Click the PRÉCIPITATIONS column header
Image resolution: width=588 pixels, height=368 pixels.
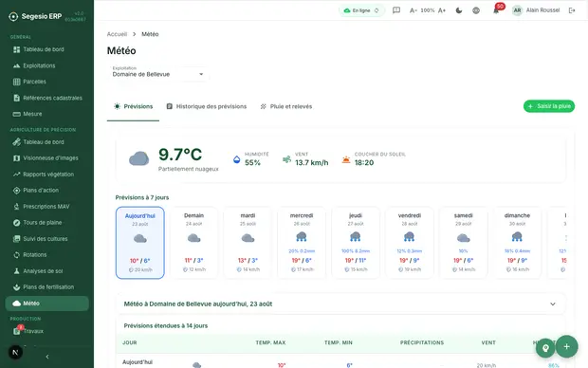coord(422,343)
